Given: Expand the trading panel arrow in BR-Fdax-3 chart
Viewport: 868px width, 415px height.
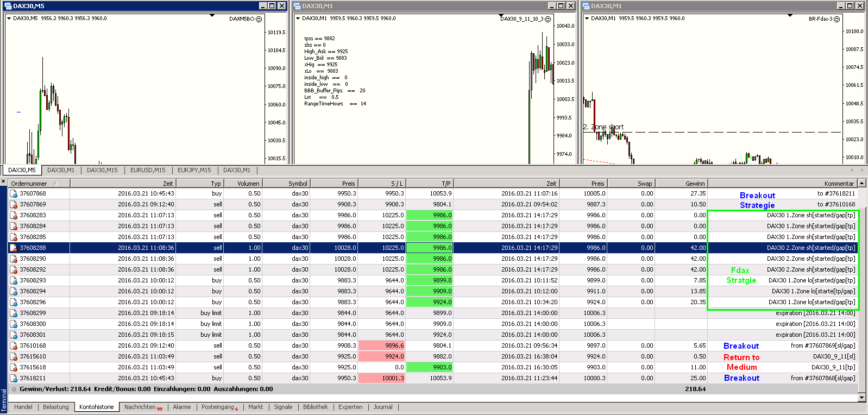Looking at the screenshot, I should pyautogui.click(x=587, y=18).
